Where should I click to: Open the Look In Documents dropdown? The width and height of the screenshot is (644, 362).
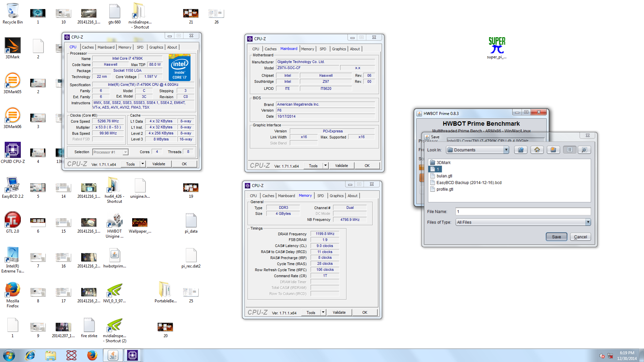(506, 150)
